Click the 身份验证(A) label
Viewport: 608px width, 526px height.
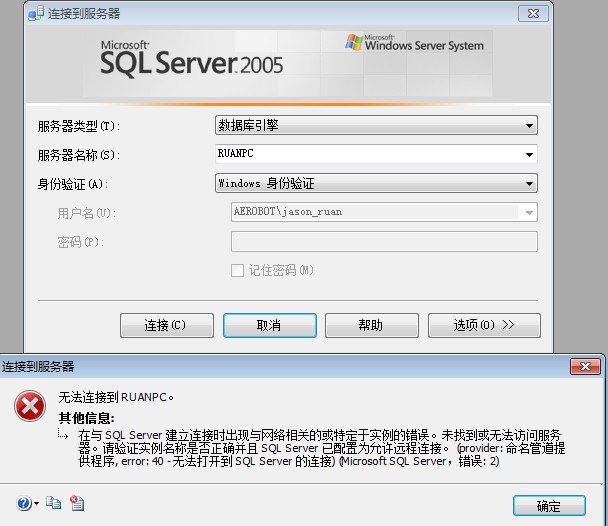[x=73, y=184]
